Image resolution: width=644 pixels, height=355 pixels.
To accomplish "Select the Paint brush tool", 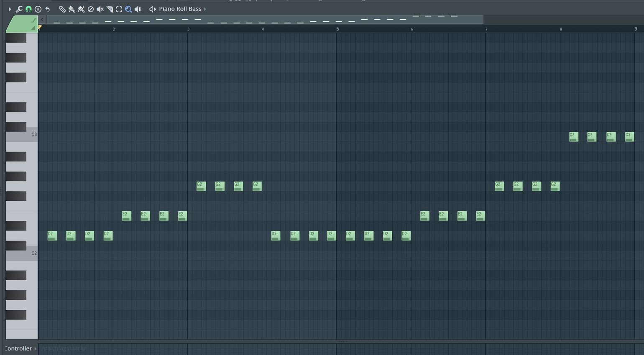I will (72, 9).
